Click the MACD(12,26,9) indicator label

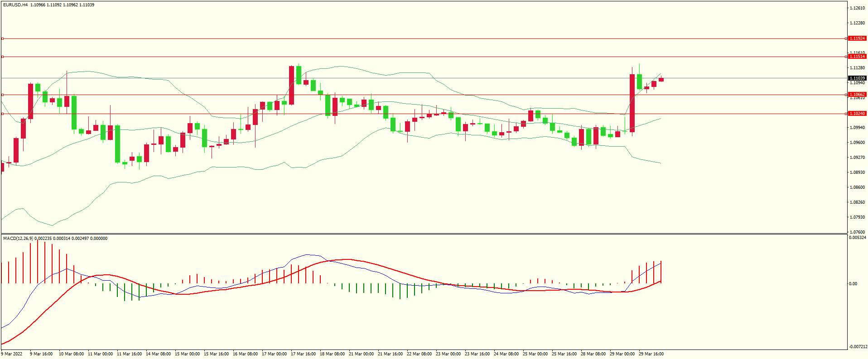click(18, 239)
